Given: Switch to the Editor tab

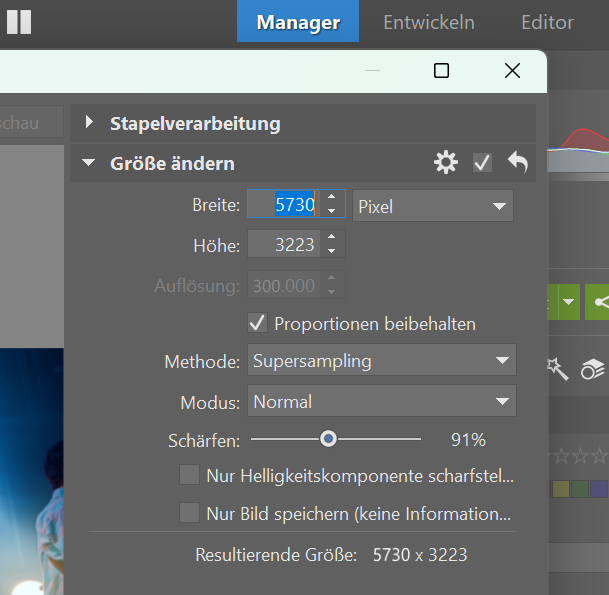Looking at the screenshot, I should (547, 22).
